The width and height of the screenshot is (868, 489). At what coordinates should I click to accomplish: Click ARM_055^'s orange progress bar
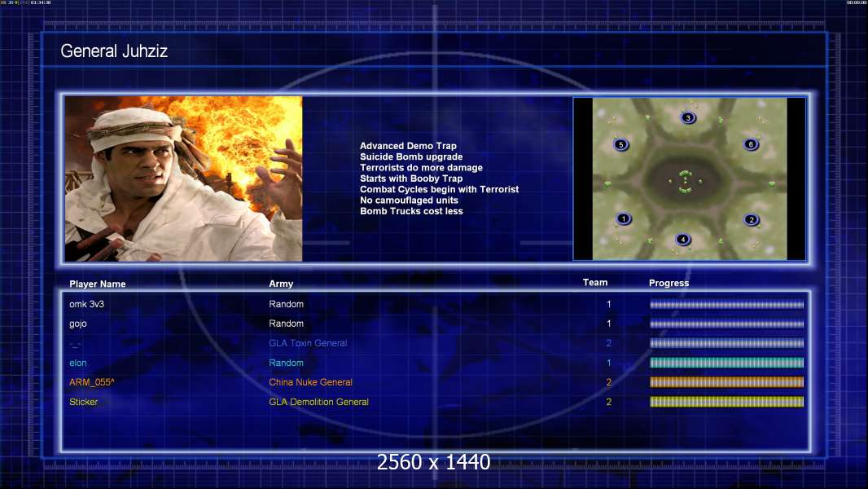tap(727, 382)
